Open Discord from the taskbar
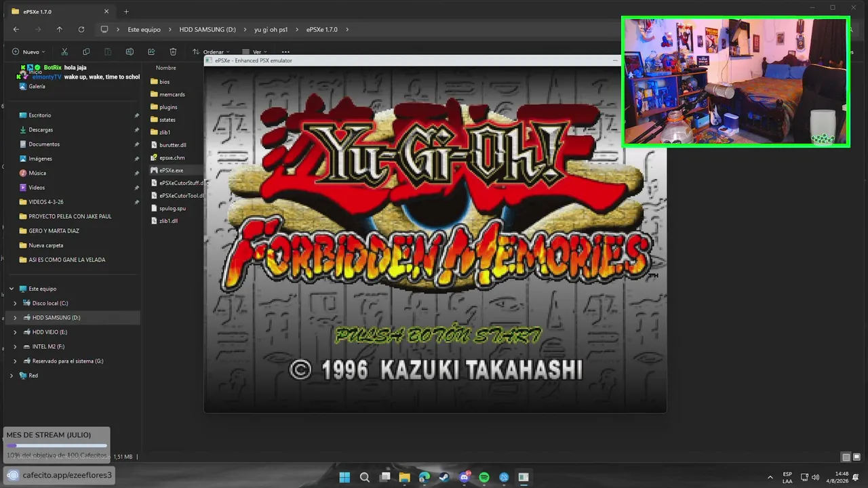This screenshot has height=488, width=868. click(465, 477)
